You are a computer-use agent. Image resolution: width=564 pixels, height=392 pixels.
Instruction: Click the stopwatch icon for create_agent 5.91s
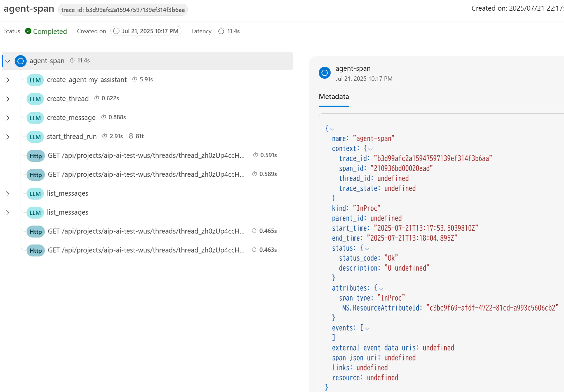(x=135, y=79)
